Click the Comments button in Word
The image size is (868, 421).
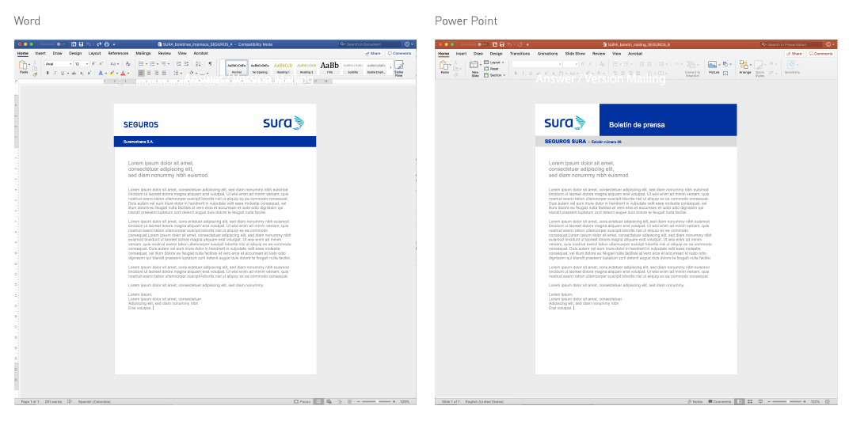[399, 53]
